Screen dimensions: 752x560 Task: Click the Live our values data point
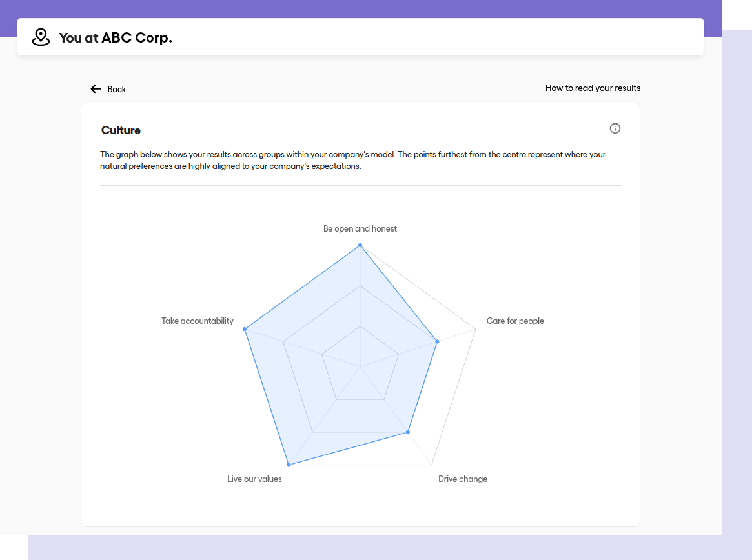pyautogui.click(x=289, y=465)
